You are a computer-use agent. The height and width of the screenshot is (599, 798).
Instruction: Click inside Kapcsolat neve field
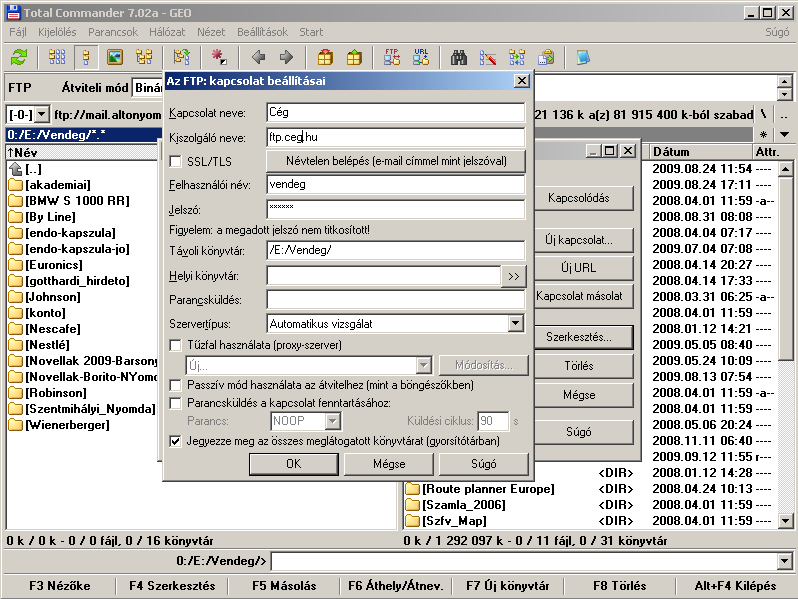pos(395,112)
